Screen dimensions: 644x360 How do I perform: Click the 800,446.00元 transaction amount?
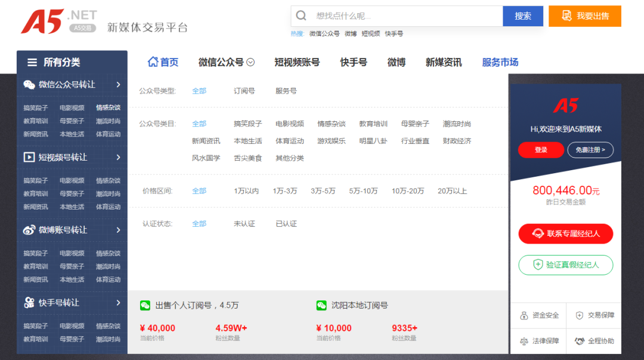(x=566, y=190)
